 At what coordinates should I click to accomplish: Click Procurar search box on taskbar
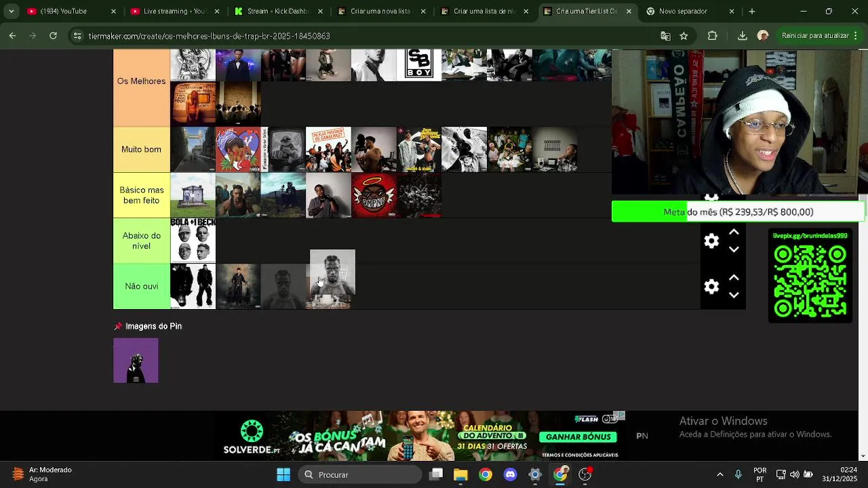(360, 474)
